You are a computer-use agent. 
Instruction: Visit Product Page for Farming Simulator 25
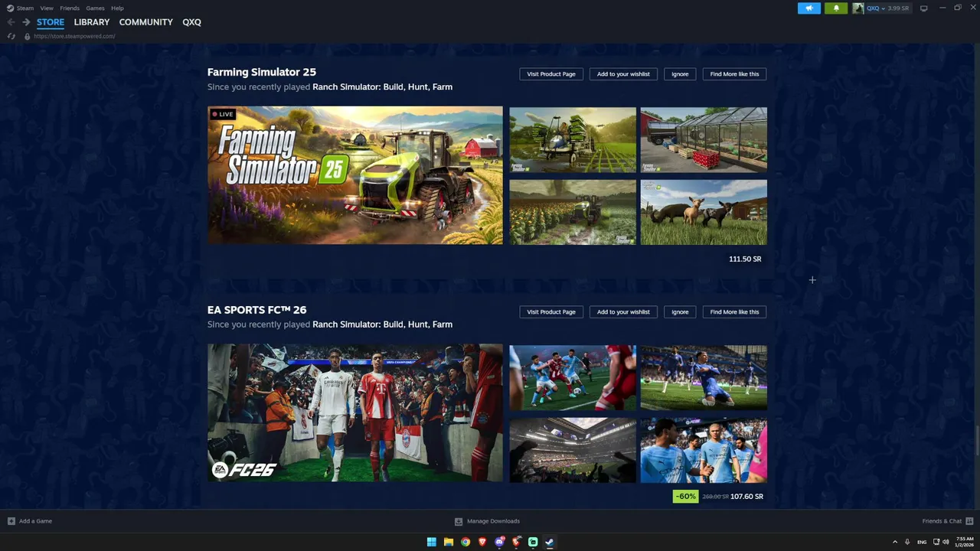[551, 74]
